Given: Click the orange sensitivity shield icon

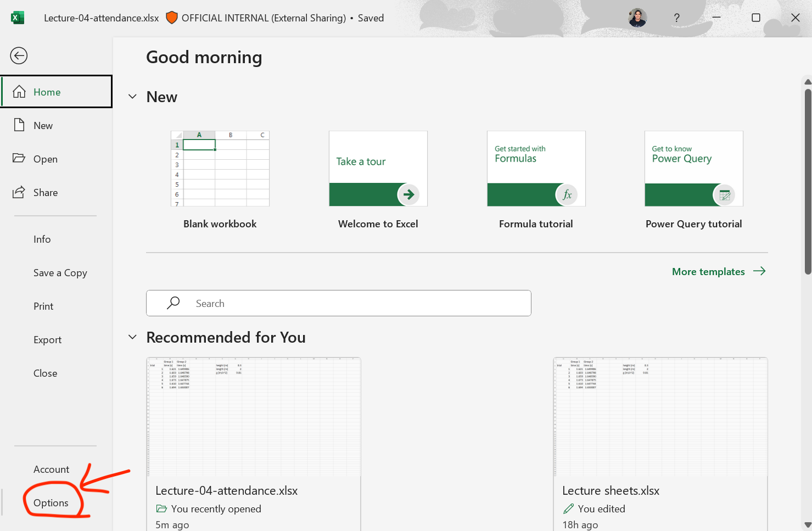Looking at the screenshot, I should pos(171,18).
